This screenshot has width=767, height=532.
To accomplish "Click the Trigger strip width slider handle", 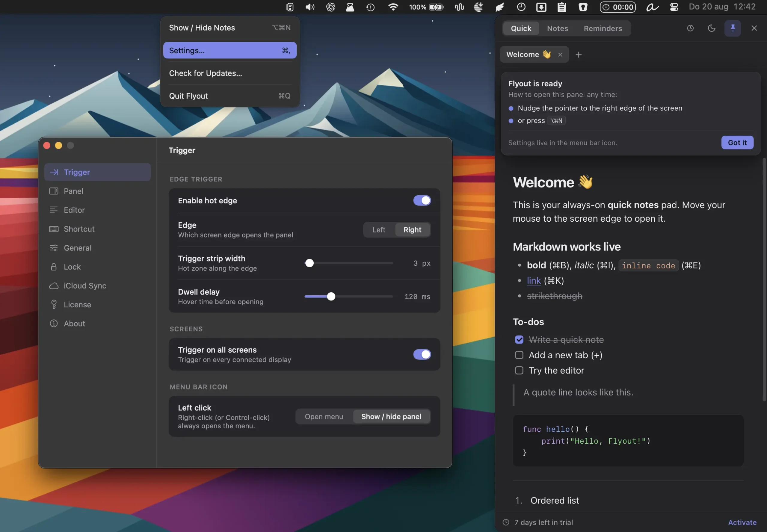I will click(x=309, y=263).
